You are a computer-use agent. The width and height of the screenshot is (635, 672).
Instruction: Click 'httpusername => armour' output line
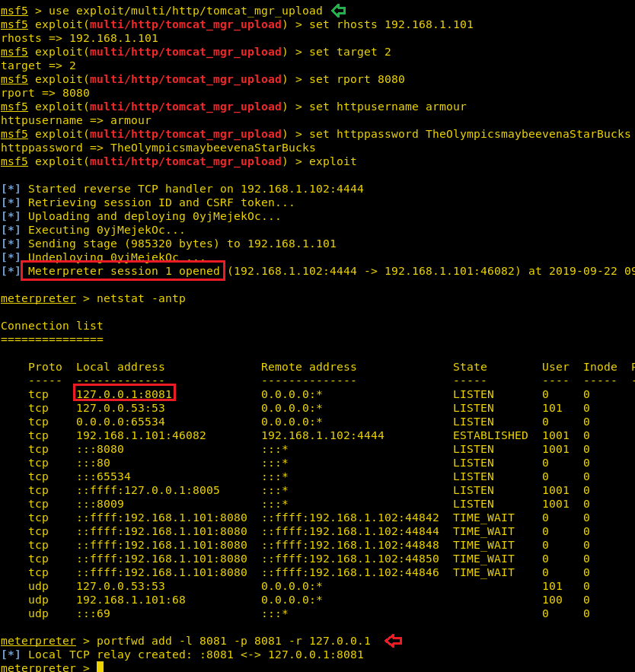coord(76,121)
